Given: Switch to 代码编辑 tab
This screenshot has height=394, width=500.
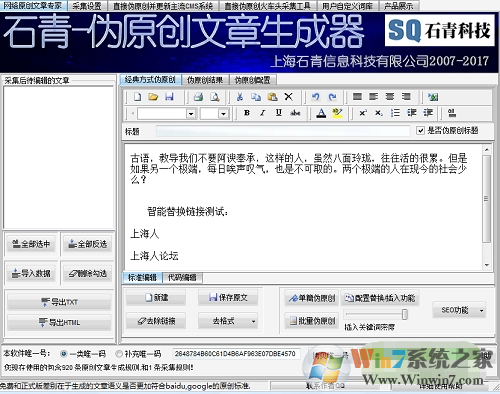Looking at the screenshot, I should pyautogui.click(x=182, y=277).
